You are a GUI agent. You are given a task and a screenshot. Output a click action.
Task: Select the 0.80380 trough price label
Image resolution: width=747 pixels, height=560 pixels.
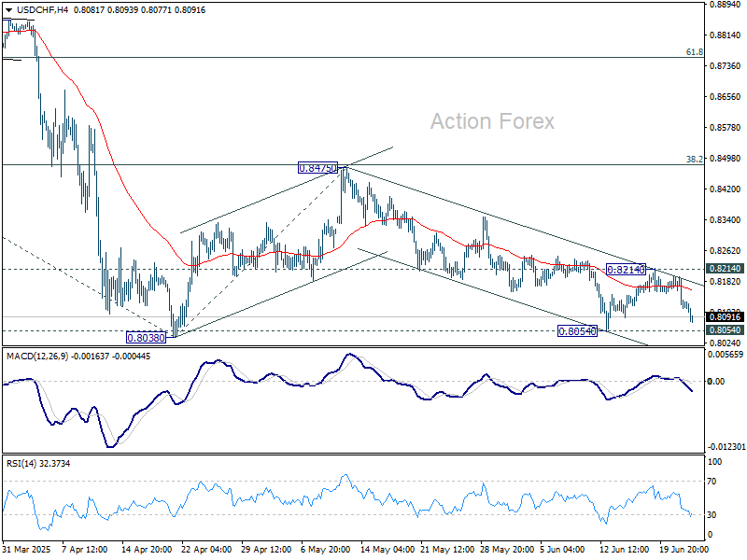(143, 338)
